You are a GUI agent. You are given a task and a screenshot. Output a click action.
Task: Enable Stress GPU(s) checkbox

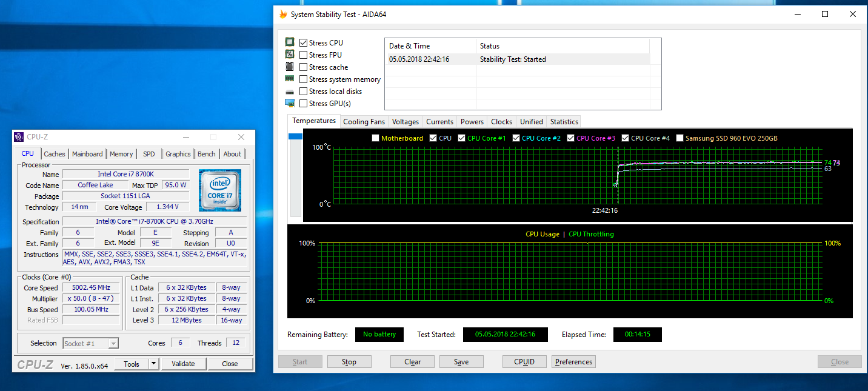pyautogui.click(x=303, y=103)
